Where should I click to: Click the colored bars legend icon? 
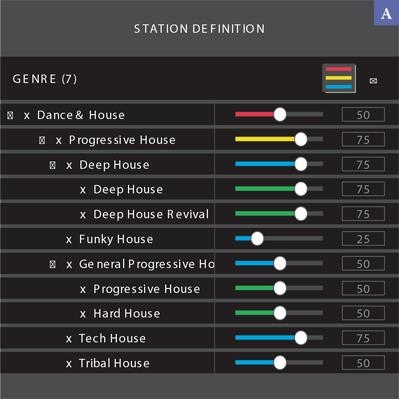click(339, 79)
